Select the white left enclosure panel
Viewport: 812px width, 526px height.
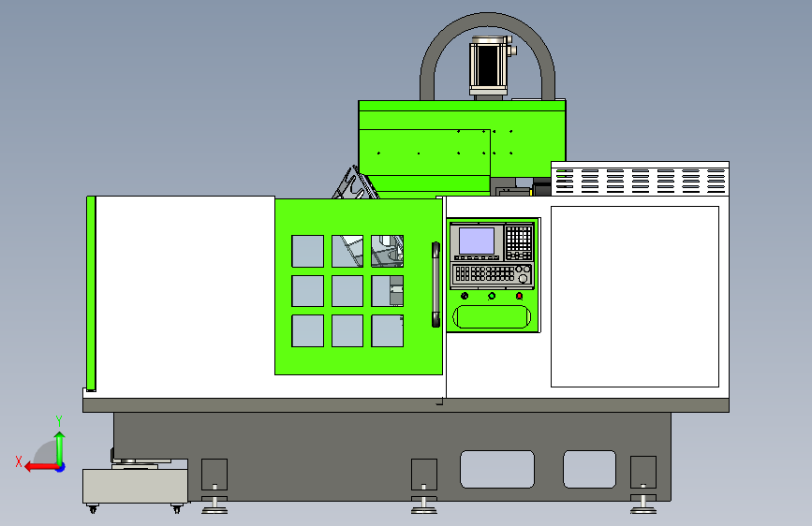pos(185,297)
